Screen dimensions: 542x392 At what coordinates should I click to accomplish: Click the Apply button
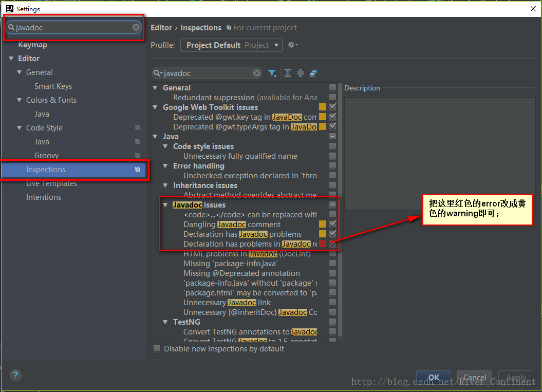pos(516,378)
